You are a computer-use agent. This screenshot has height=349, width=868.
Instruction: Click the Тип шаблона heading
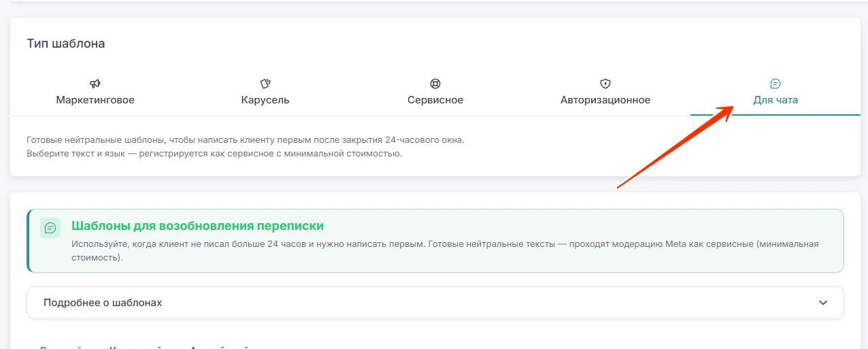[66, 44]
